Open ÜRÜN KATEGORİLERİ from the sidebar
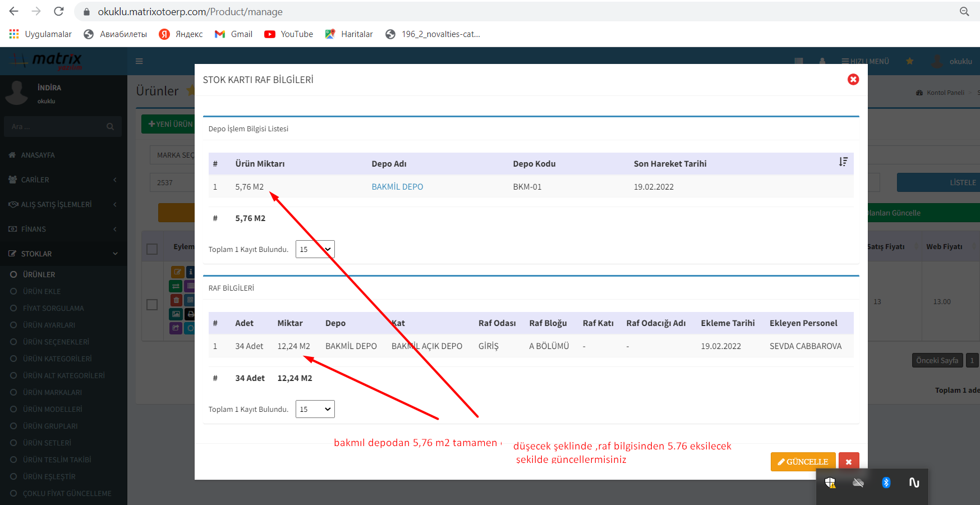This screenshot has height=505, width=980. click(x=57, y=359)
